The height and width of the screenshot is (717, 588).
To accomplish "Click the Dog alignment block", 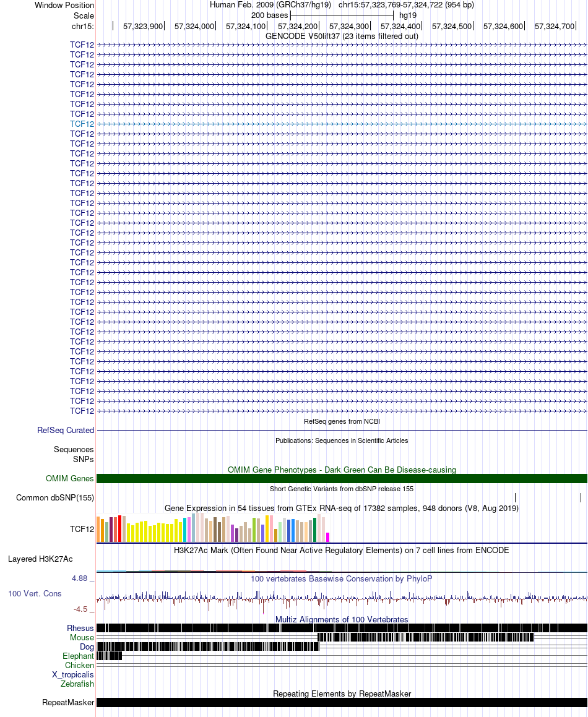I will click(x=208, y=646).
